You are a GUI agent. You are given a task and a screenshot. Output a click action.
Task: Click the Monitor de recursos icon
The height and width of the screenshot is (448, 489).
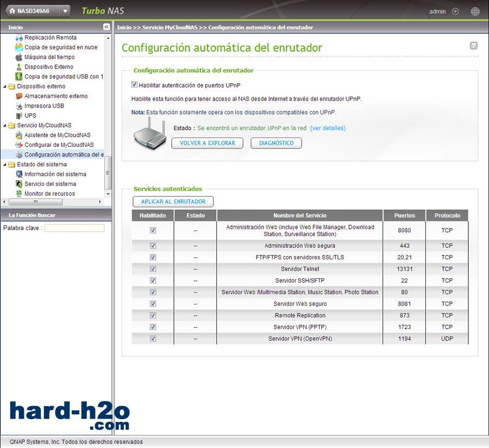pos(19,194)
